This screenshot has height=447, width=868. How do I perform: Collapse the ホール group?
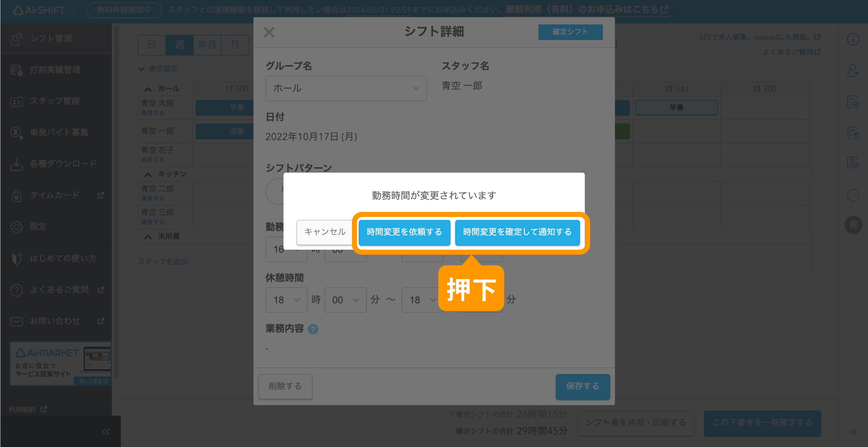[148, 89]
